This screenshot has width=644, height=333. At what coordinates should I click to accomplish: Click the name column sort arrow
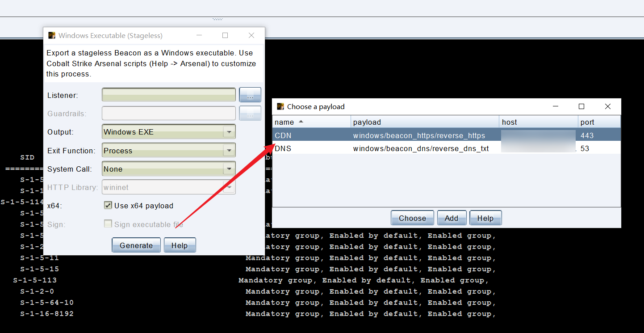click(x=301, y=122)
